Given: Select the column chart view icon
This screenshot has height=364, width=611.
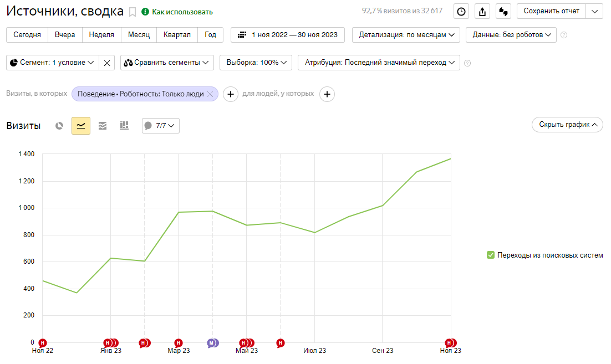Looking at the screenshot, I should [124, 126].
